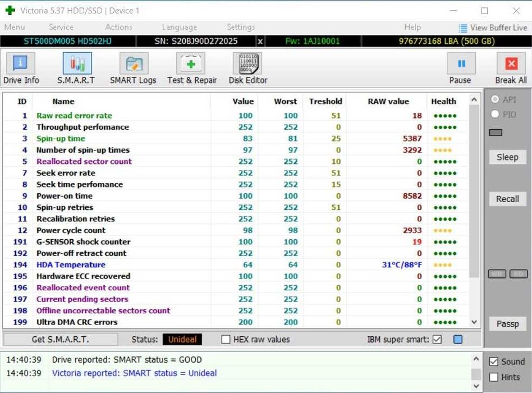Viewport: 532px width, 393px height.
Task: Click the Break All red X icon
Action: (511, 63)
